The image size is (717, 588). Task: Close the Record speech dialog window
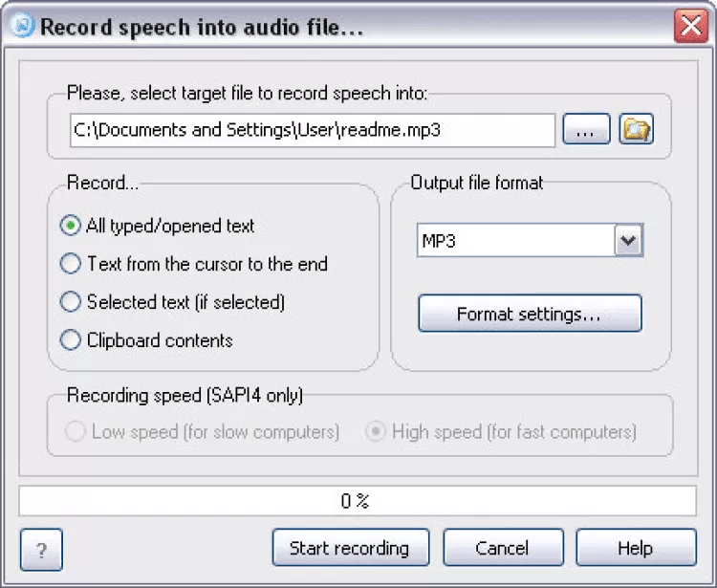point(689,26)
